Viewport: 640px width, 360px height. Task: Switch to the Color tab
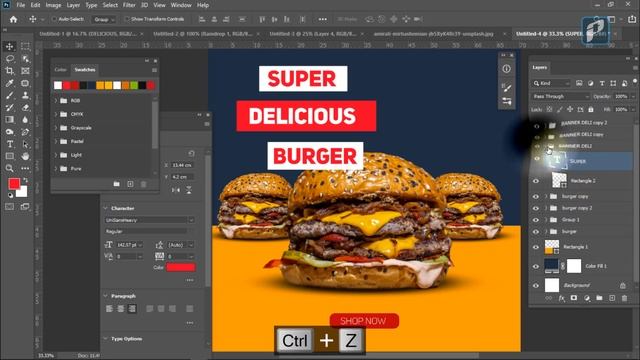60,70
